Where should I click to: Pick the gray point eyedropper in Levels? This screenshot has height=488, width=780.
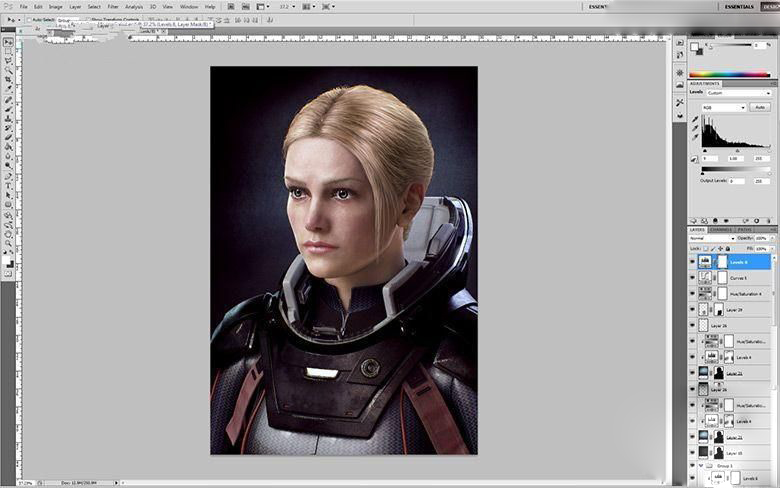[695, 128]
